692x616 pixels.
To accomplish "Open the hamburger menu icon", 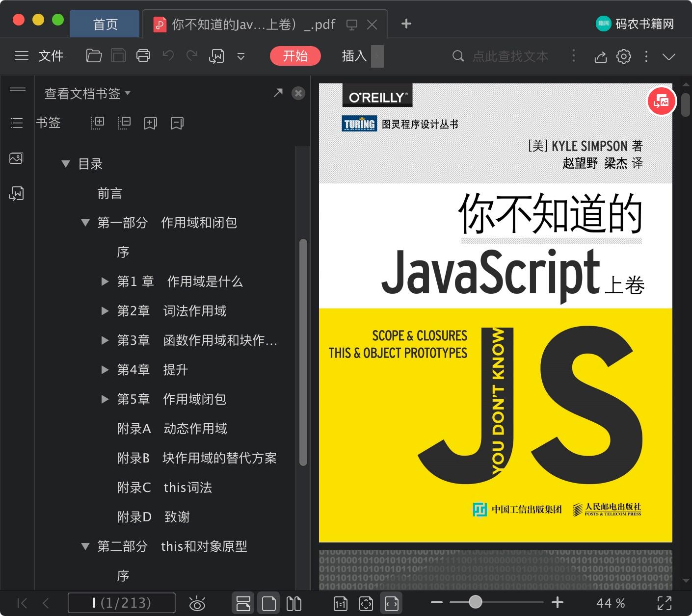I will [x=22, y=56].
